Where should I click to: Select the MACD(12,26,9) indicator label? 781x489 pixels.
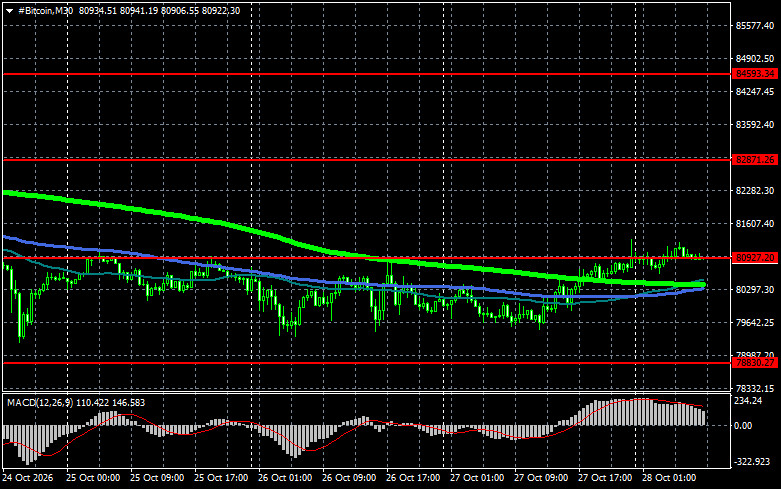40,402
